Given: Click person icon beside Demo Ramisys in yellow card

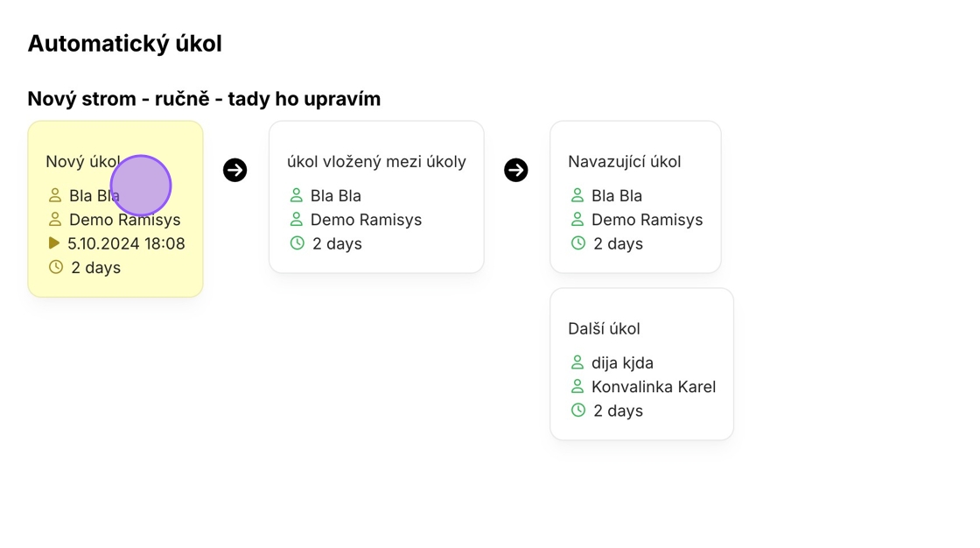Looking at the screenshot, I should (x=55, y=220).
